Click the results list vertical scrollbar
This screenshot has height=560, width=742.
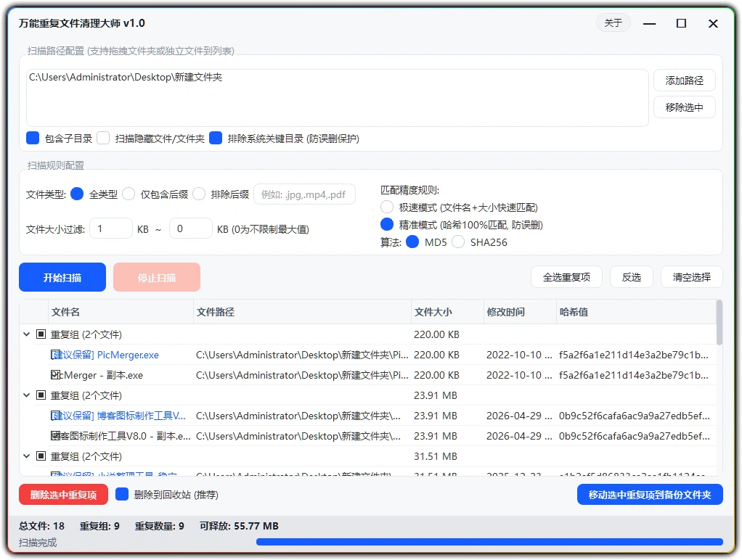point(719,323)
